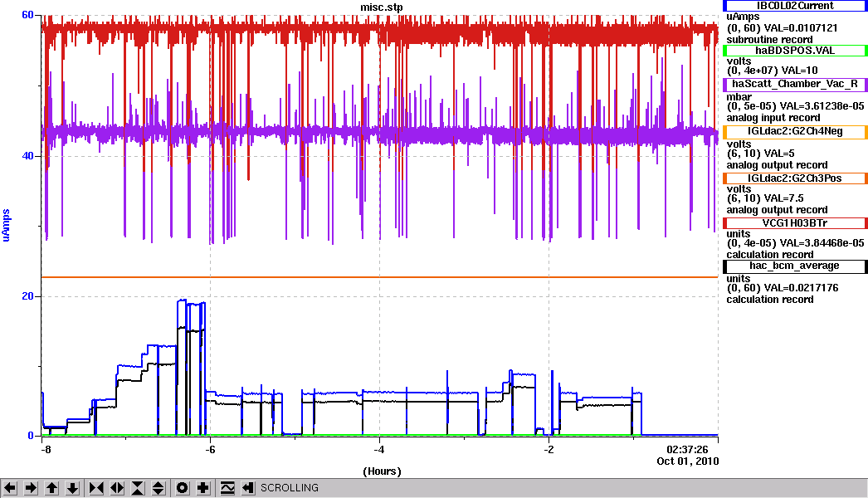Zoom out horizontally with the outward triangles icon

(117, 488)
